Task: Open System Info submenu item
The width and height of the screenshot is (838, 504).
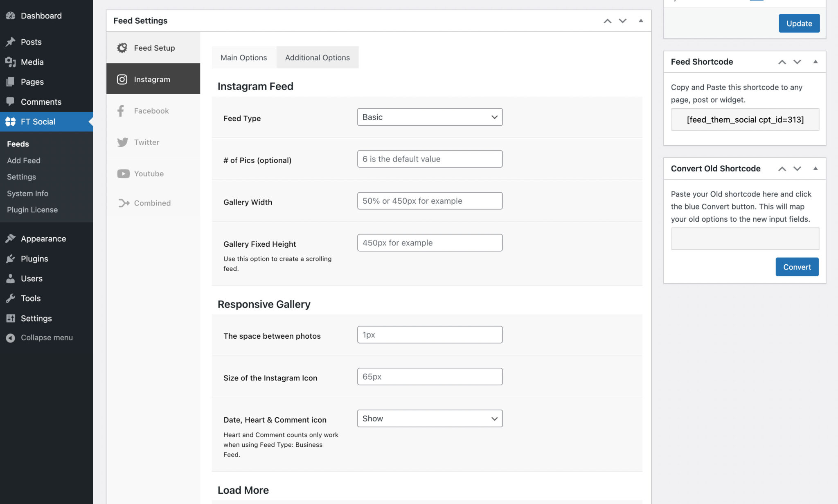Action: coord(27,193)
